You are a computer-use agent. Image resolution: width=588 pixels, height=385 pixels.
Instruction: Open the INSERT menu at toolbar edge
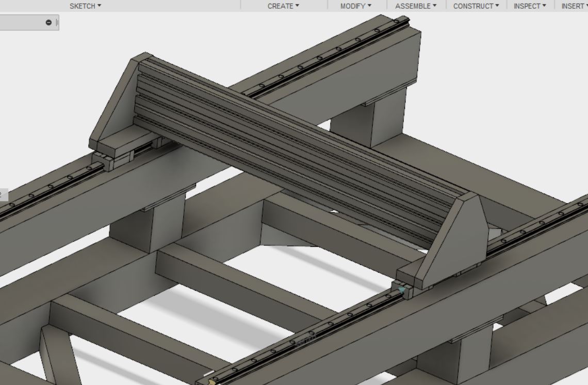pos(574,6)
